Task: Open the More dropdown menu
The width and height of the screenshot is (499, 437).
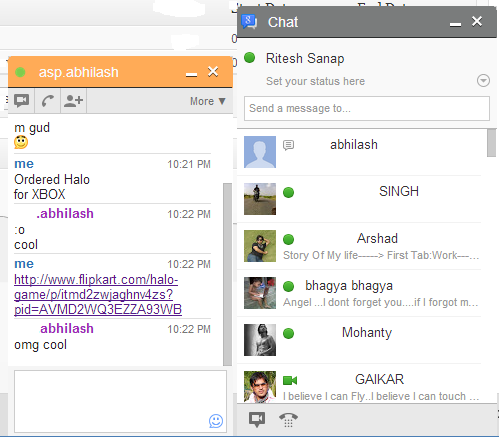Action: click(208, 101)
